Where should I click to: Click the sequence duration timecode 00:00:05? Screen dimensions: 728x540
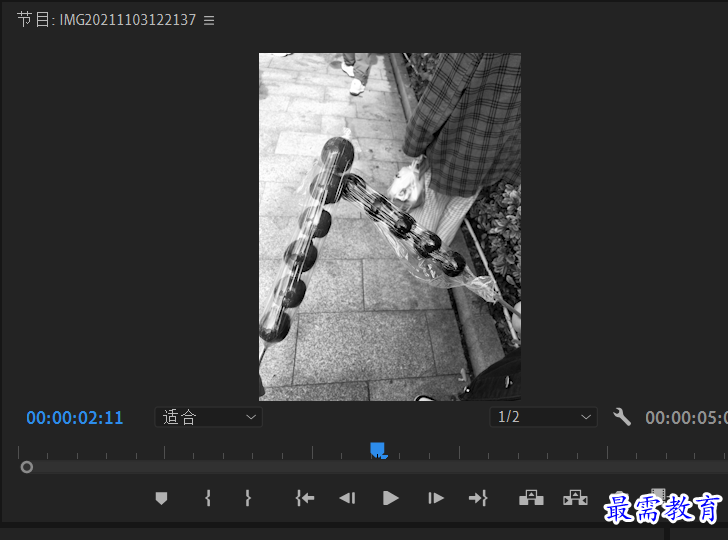[686, 418]
